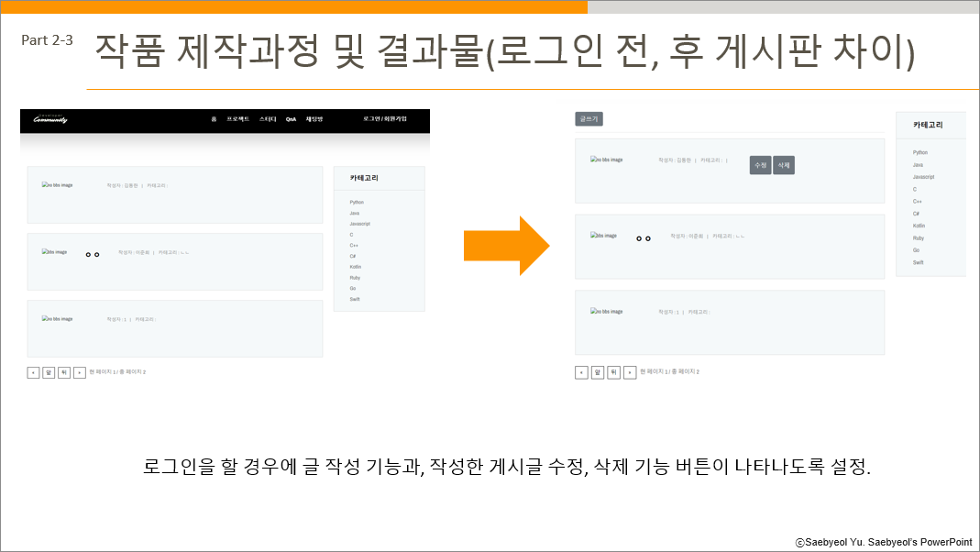Click the slide title '작품 제작과정 및 결과물'
The height and width of the screenshot is (552, 980).
point(288,50)
